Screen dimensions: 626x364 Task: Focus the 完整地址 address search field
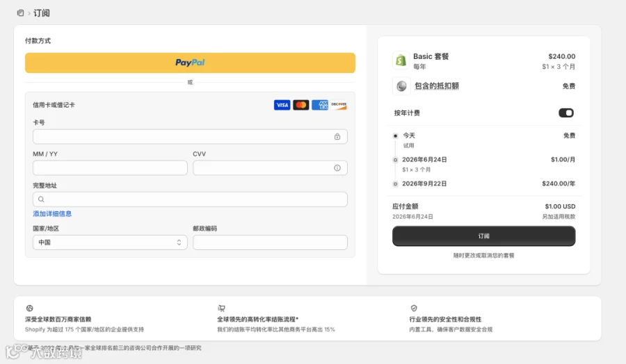pos(190,199)
